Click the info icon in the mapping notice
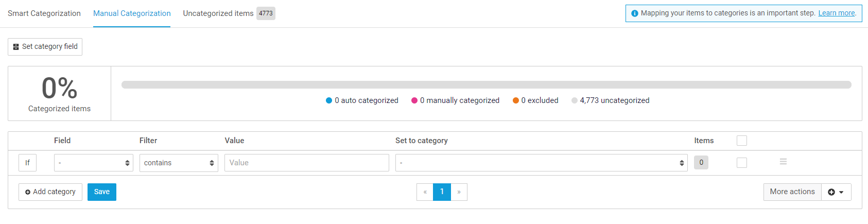The width and height of the screenshot is (868, 224). tap(635, 13)
